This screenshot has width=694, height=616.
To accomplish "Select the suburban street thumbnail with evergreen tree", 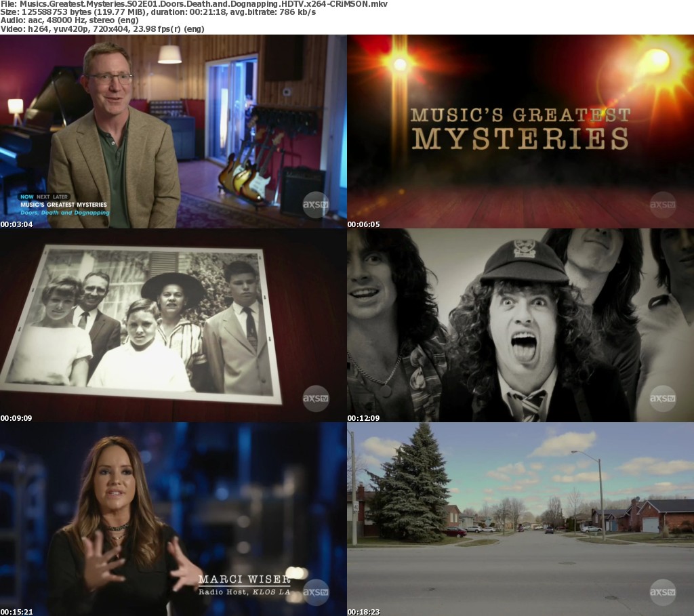I will coord(520,518).
